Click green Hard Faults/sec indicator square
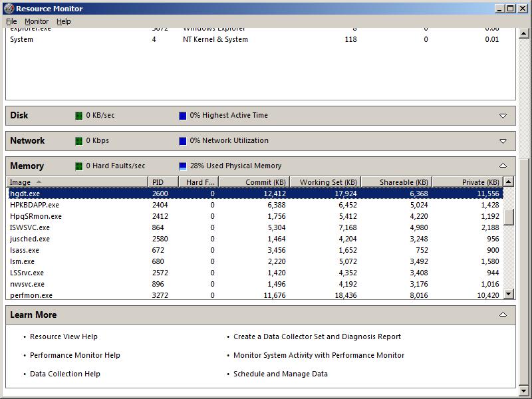This screenshot has width=532, height=399. tap(79, 166)
